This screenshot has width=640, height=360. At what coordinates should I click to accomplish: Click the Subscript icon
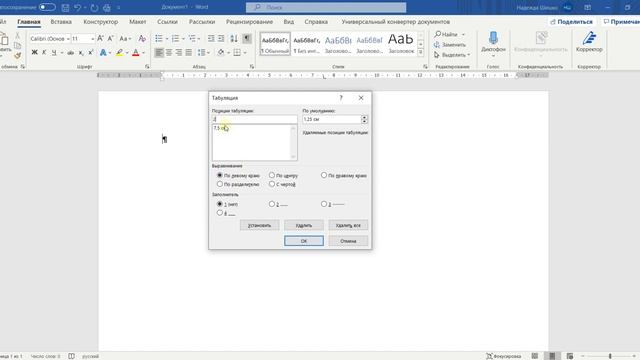[81, 53]
